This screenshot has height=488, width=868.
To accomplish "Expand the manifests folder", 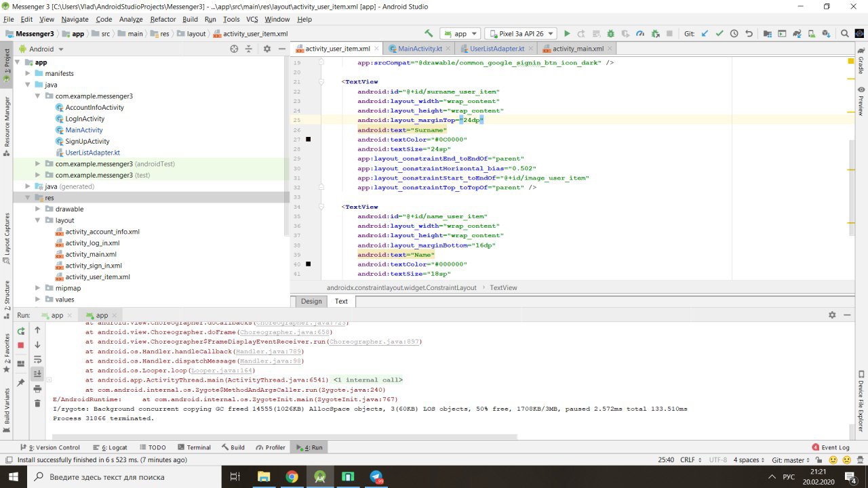I will click(x=28, y=73).
